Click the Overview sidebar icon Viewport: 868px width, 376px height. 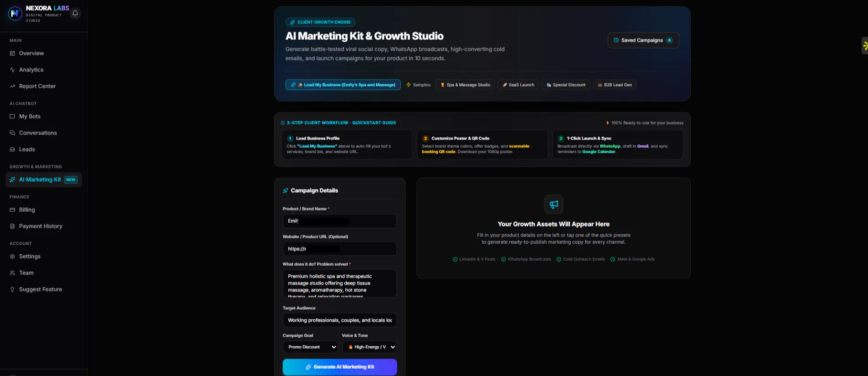coord(12,54)
